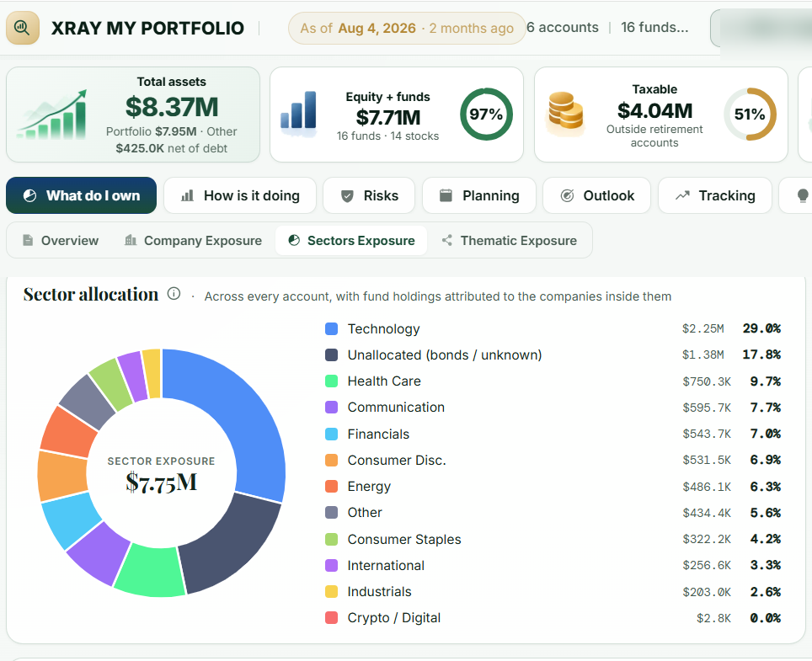The width and height of the screenshot is (812, 661).
Task: Click the 51% taxable ring gauge
Action: [750, 114]
